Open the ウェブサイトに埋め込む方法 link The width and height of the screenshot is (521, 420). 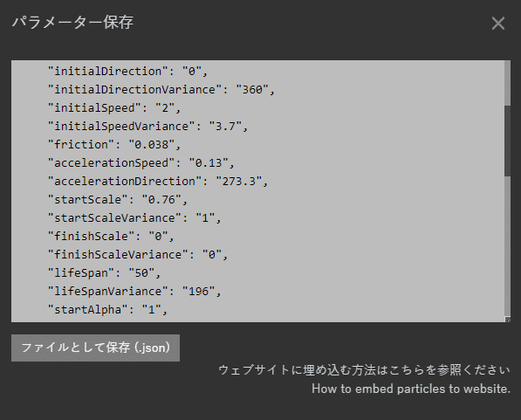pyautogui.click(x=364, y=369)
